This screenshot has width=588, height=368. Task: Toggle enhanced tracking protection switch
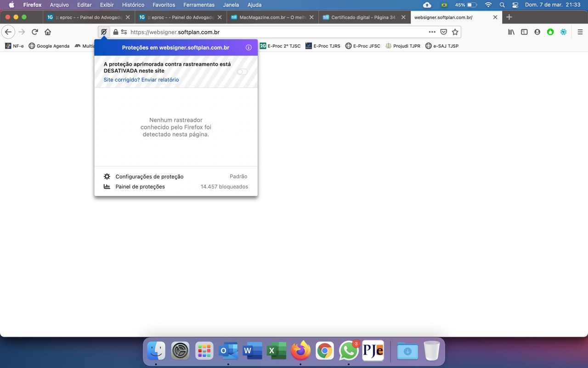click(242, 72)
